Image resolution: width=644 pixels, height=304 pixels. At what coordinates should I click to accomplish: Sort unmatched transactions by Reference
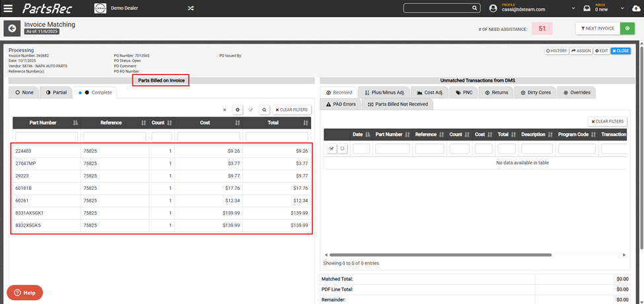441,135
